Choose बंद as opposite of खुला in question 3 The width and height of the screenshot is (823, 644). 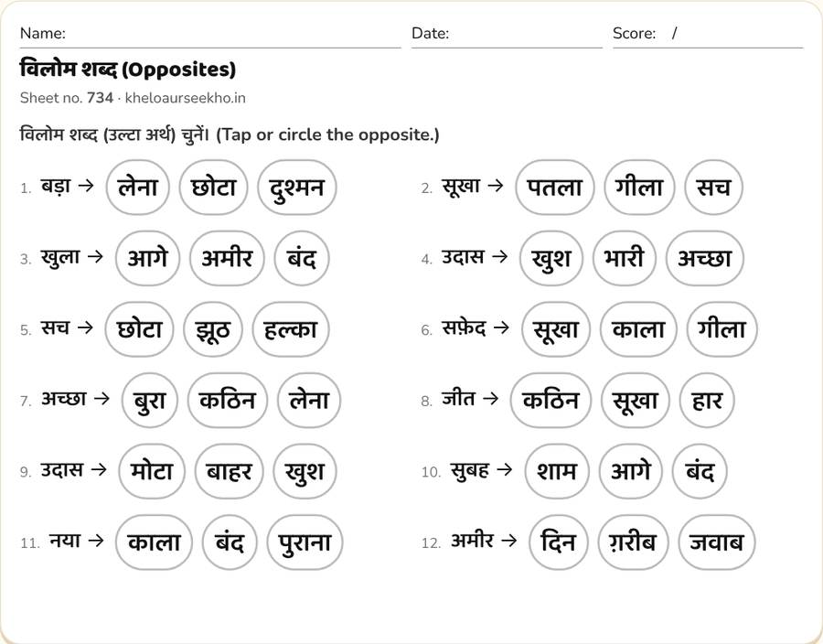click(x=302, y=258)
